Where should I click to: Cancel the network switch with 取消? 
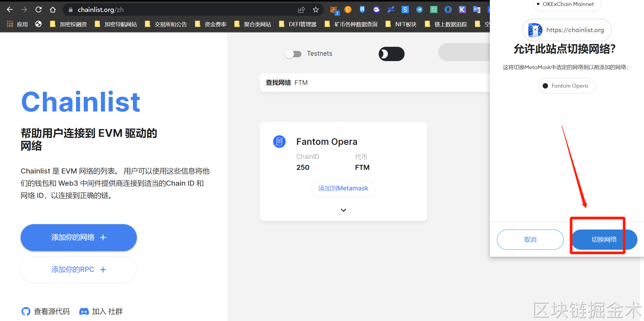coord(530,240)
